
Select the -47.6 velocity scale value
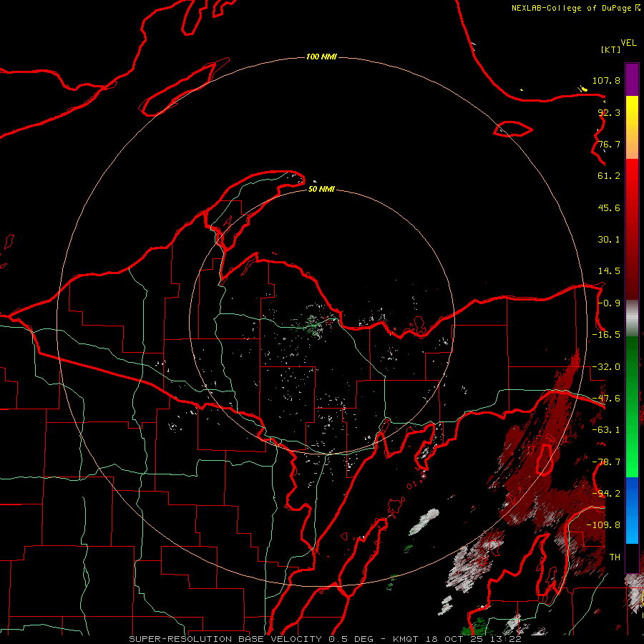pyautogui.click(x=606, y=399)
